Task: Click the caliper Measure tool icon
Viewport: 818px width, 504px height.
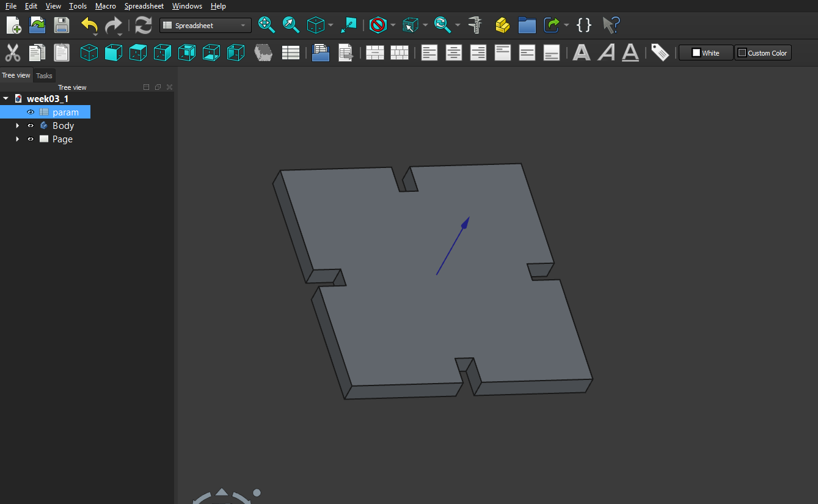Action: (x=475, y=25)
